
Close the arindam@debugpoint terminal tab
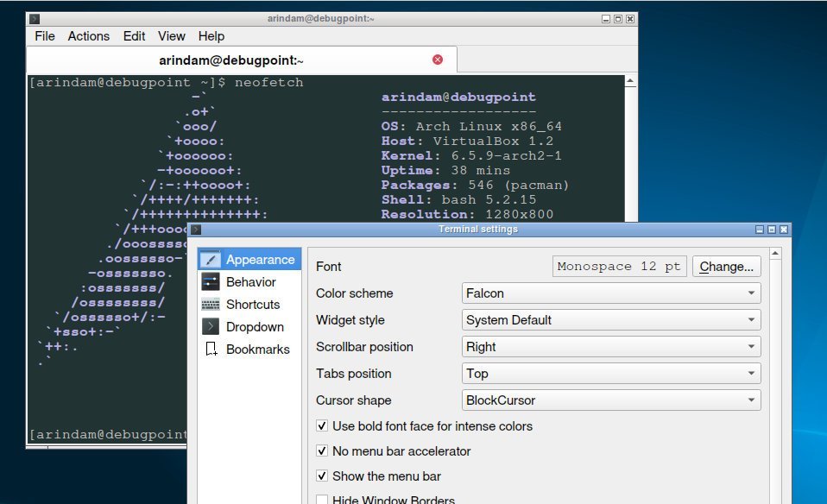437,60
